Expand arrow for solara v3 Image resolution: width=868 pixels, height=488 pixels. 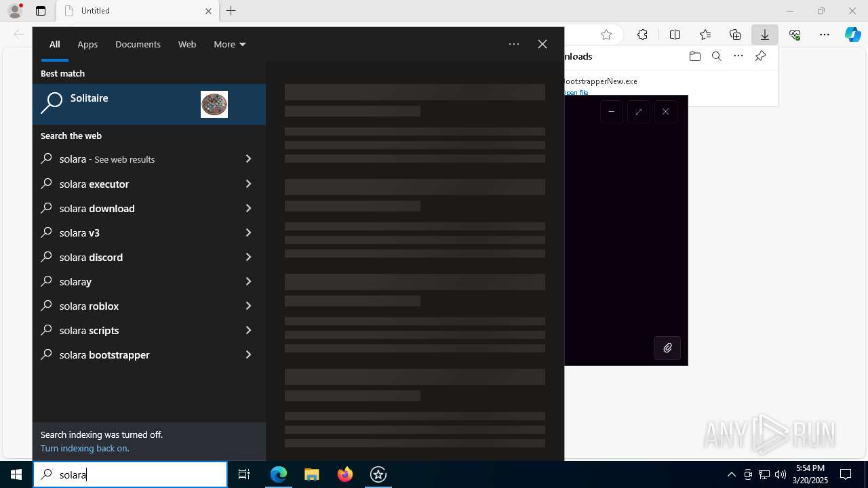coord(248,232)
